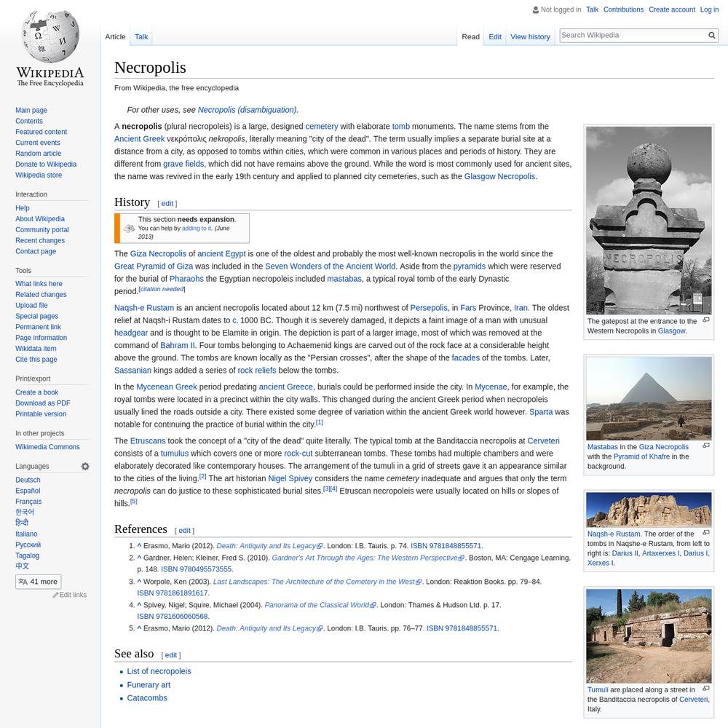Image resolution: width=728 pixels, height=728 pixels.
Task: Open the Nigel Spivey link
Action: (x=290, y=478)
